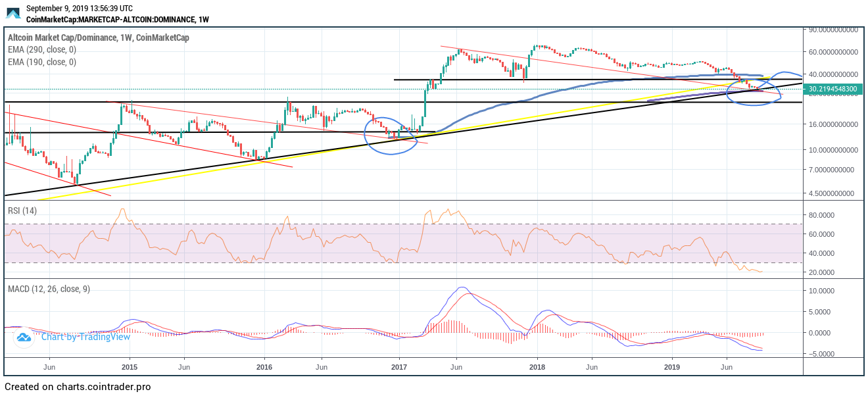This screenshot has width=868, height=396.
Task: Click the RSI (14) indicator label
Action: click(x=22, y=210)
